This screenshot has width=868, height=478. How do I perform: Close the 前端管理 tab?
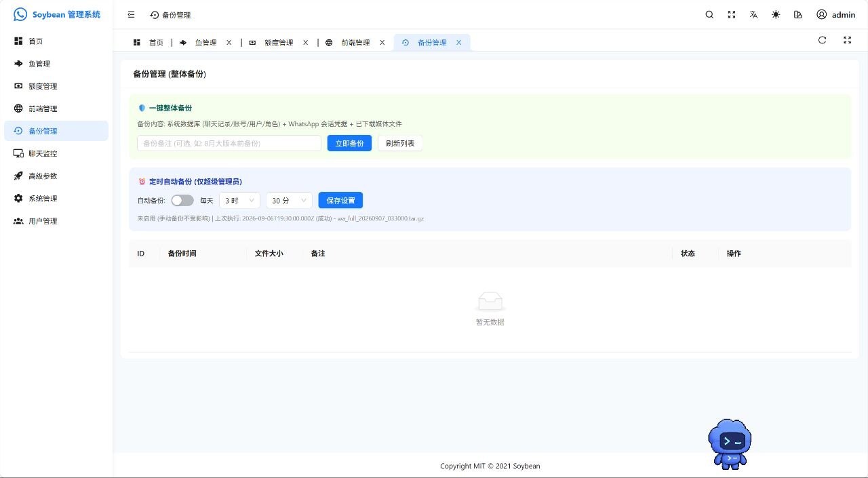click(382, 42)
